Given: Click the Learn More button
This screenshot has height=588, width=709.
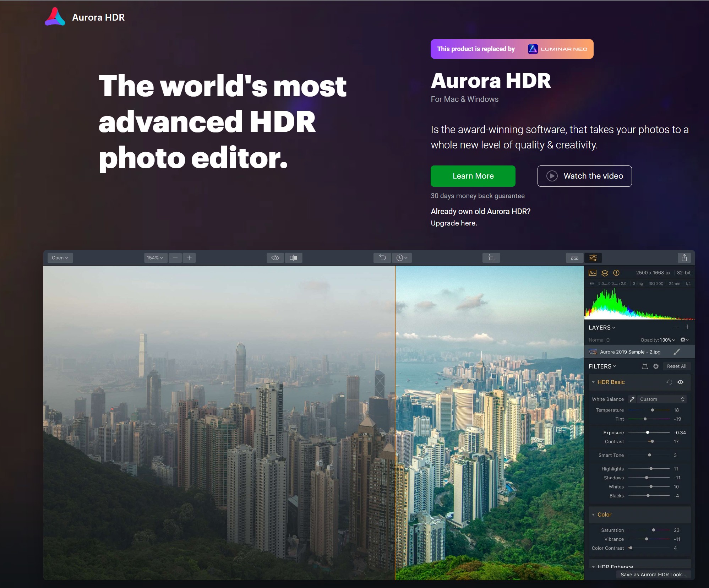Looking at the screenshot, I should click(473, 175).
